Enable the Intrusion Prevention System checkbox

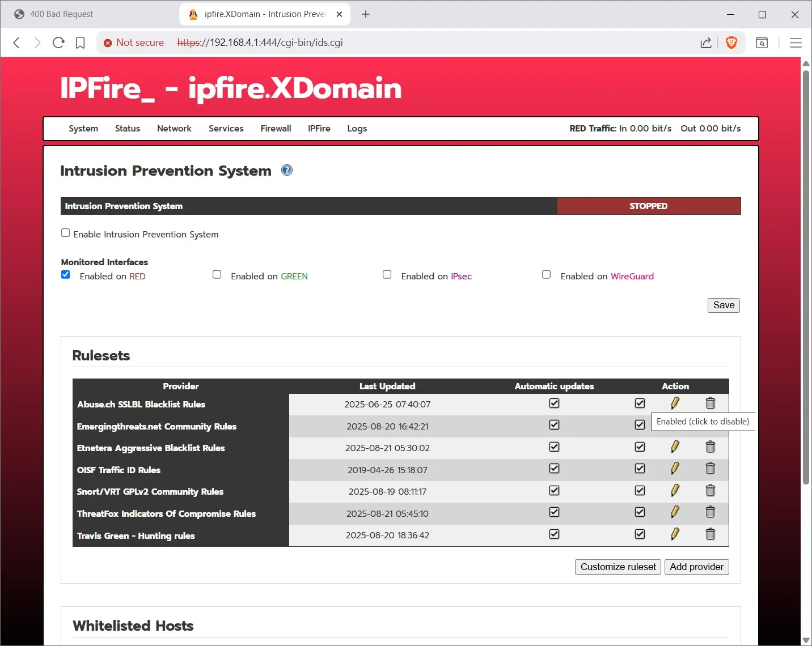coord(66,233)
